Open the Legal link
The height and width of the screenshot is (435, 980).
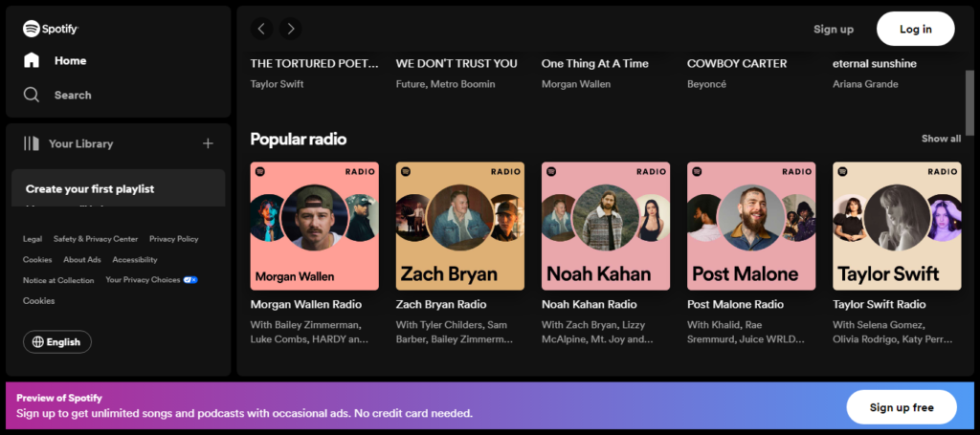(x=33, y=239)
